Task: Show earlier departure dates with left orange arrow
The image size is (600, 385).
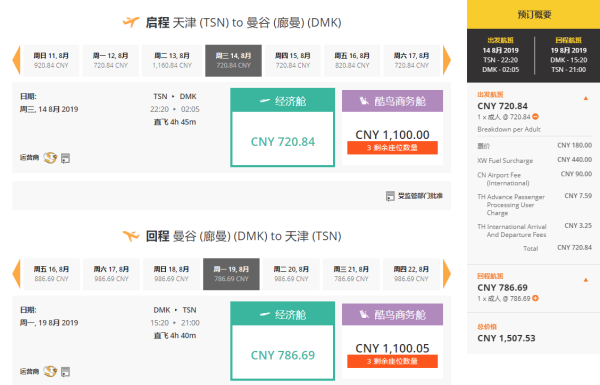Action: pos(16,60)
